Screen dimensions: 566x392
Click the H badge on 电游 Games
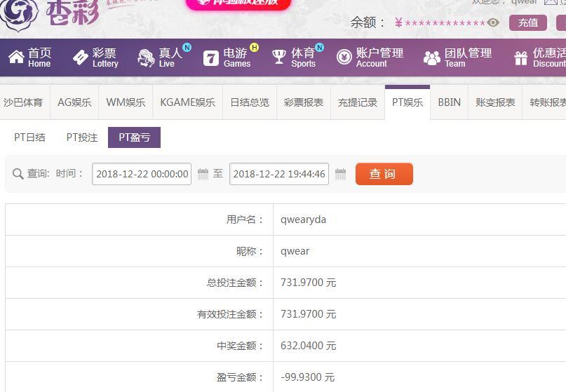tap(254, 47)
